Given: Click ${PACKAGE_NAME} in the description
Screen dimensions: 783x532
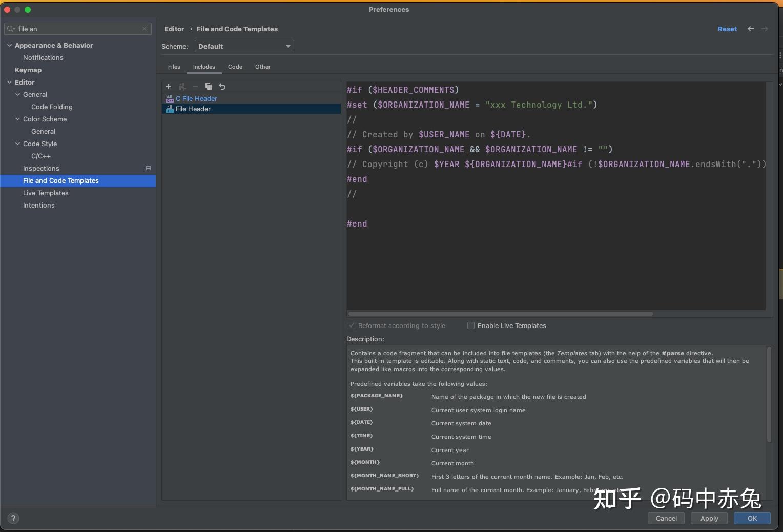Looking at the screenshot, I should click(377, 396).
